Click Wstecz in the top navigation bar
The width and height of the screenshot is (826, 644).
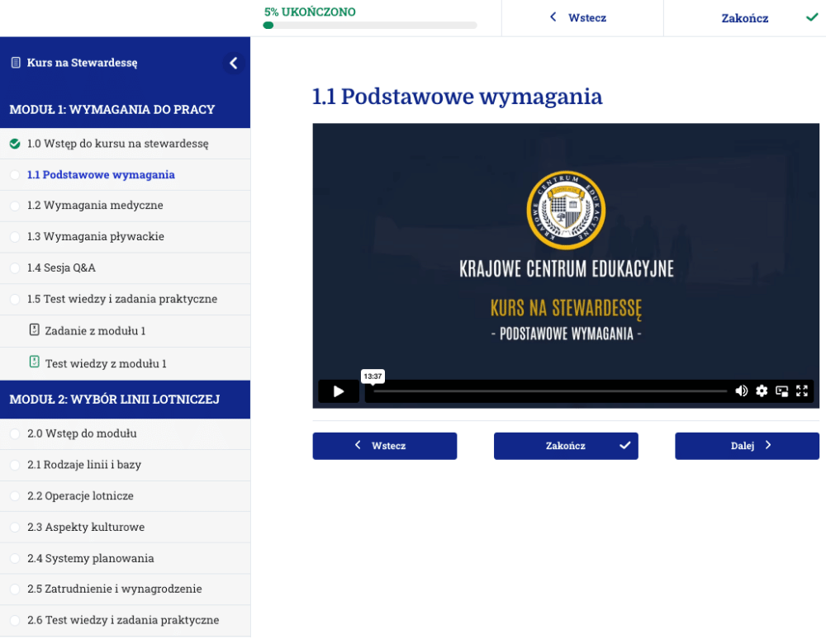[x=586, y=18]
